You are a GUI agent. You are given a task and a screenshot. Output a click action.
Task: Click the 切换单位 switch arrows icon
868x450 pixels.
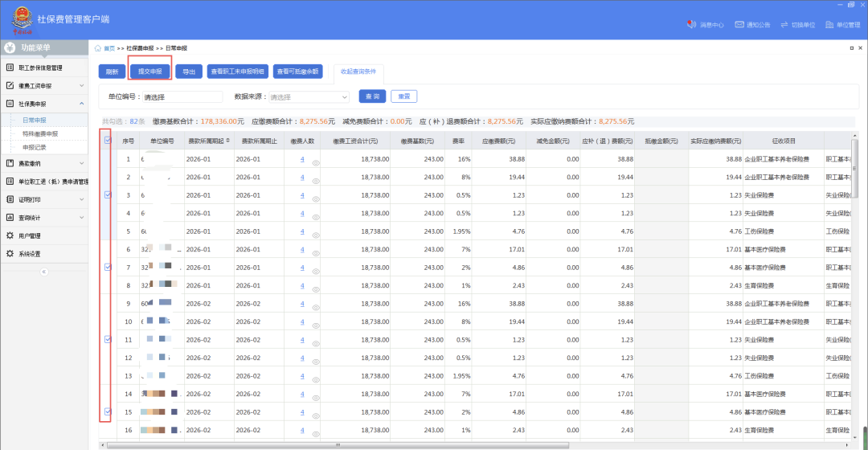coord(784,24)
